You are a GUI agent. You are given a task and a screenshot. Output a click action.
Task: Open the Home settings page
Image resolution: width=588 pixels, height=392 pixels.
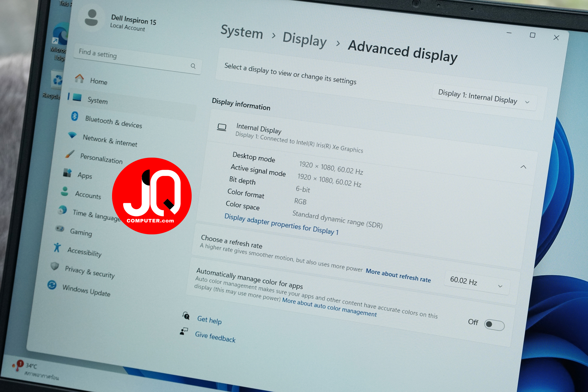(x=98, y=81)
